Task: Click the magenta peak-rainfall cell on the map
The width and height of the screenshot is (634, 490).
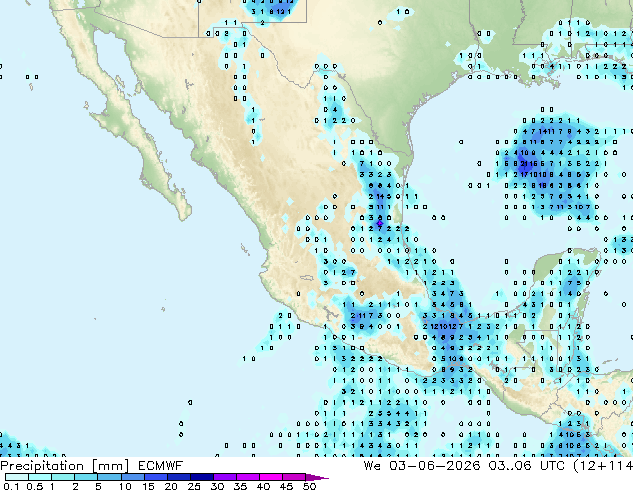Action: tap(380, 223)
